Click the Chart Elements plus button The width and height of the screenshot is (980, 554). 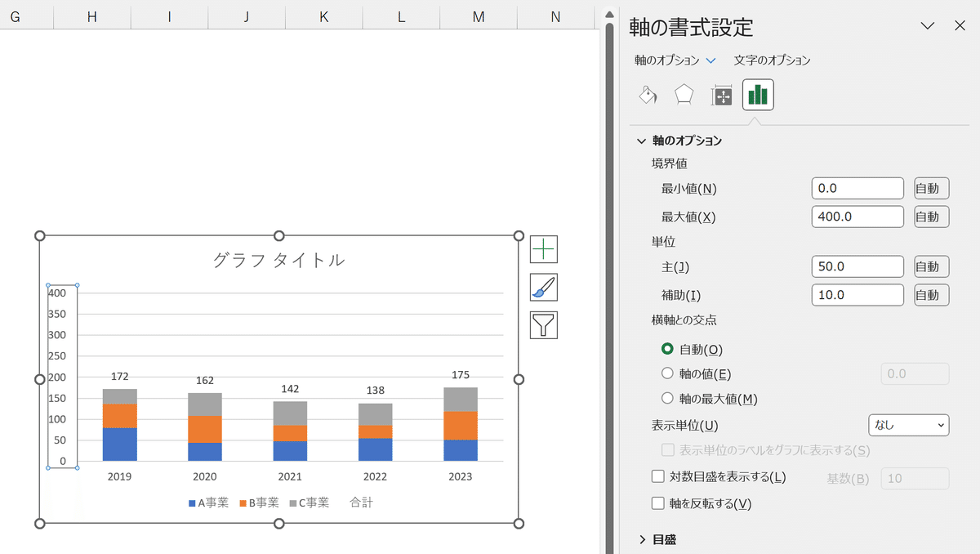544,249
